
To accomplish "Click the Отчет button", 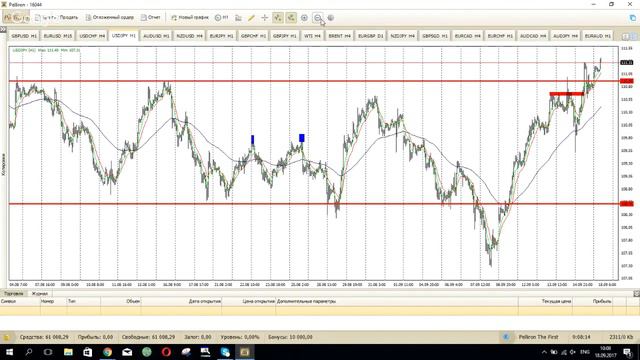I will (x=151, y=18).
